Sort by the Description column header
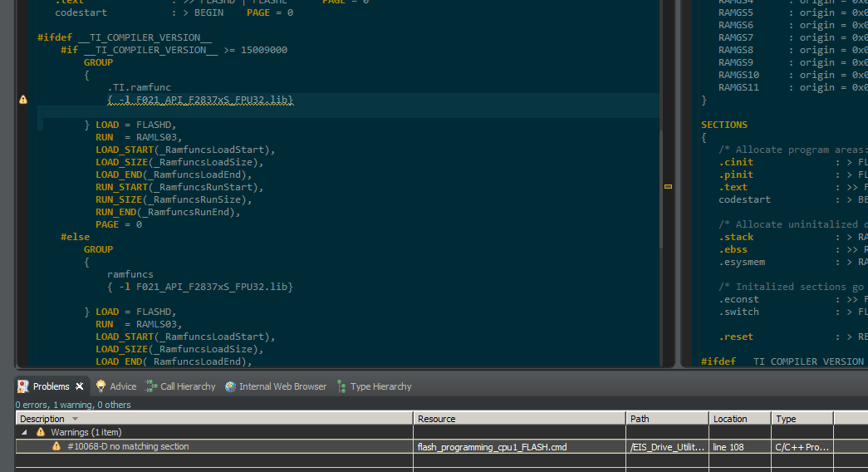This screenshot has width=868, height=472. 214,419
